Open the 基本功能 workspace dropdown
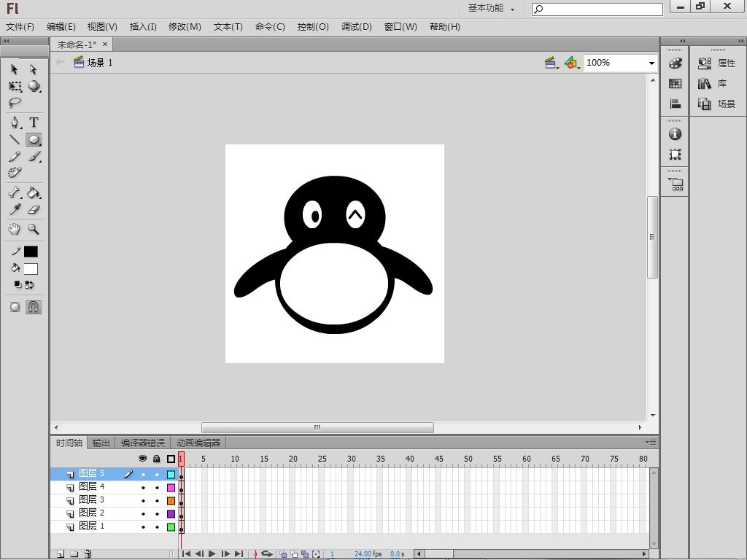 point(491,8)
